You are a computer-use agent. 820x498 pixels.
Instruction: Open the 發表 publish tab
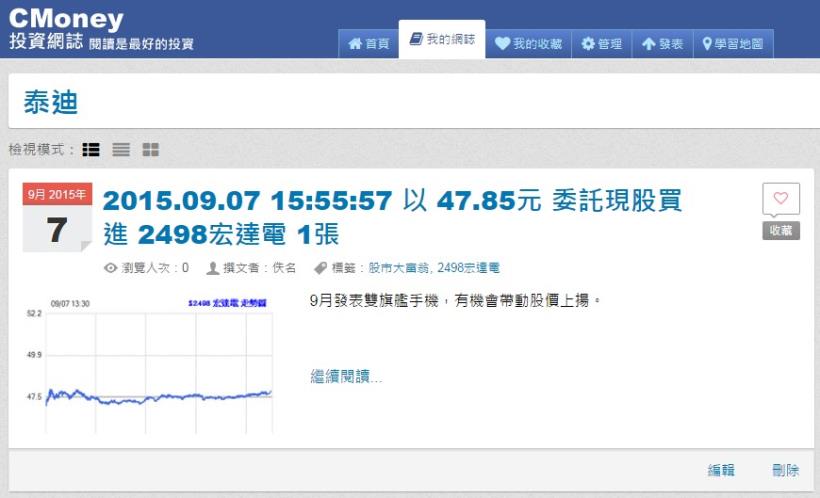click(x=663, y=43)
